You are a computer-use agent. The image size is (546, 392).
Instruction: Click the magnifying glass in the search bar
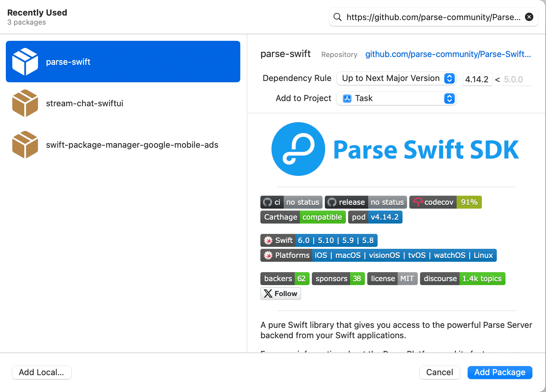pos(337,17)
